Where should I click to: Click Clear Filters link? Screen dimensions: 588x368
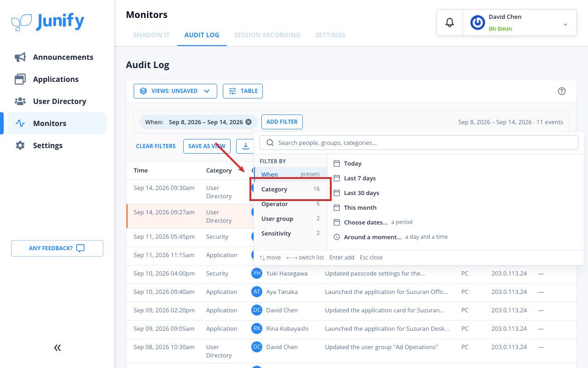click(156, 146)
